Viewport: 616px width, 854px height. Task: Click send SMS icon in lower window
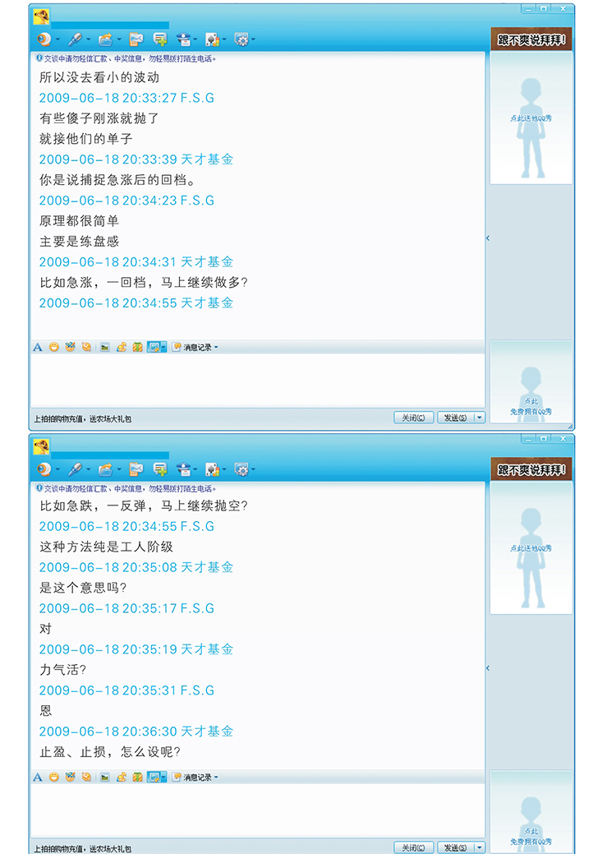(x=136, y=469)
